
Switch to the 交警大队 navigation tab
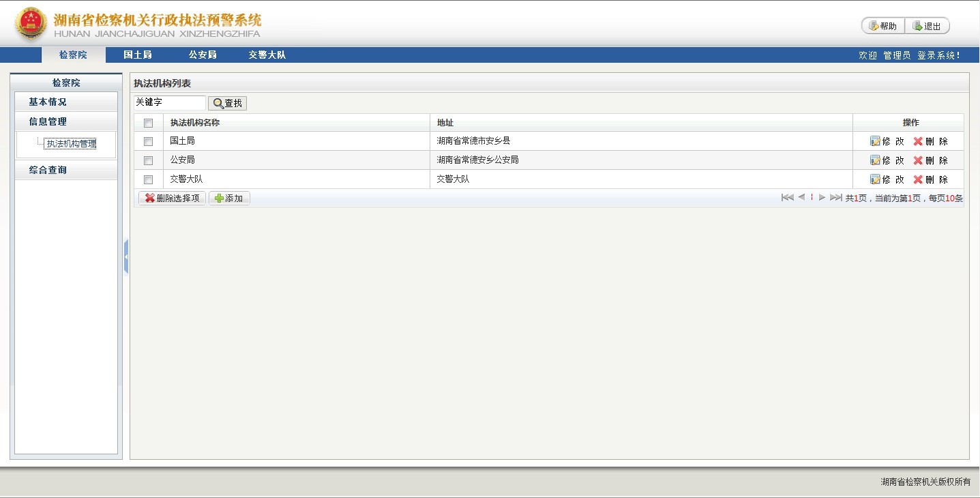pyautogui.click(x=267, y=55)
